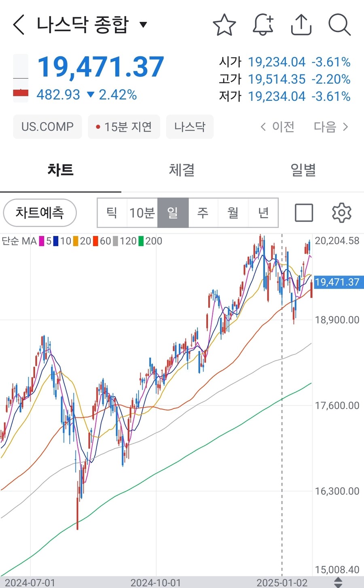Share the NASDAQ Composite chart
The width and height of the screenshot is (364, 588).
[x=301, y=24]
